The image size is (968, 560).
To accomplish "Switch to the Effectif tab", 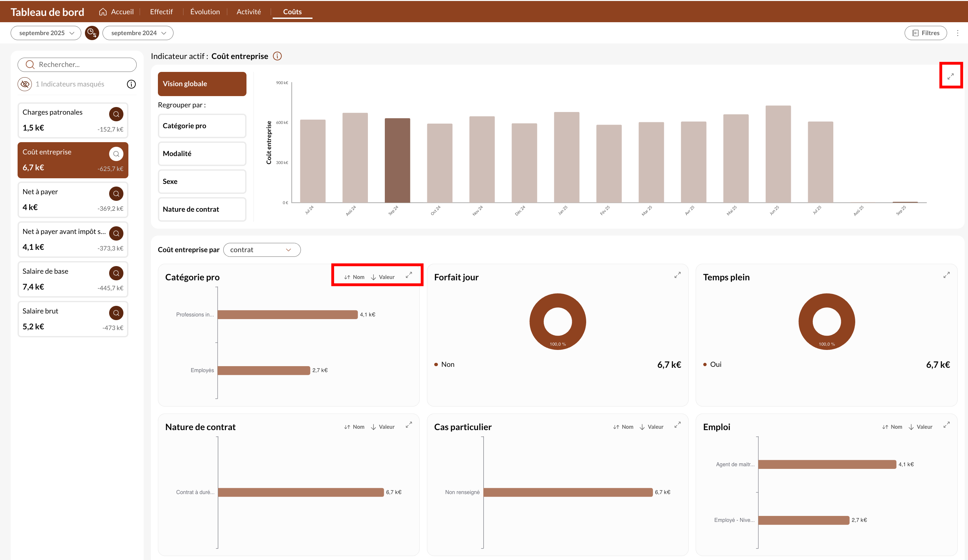I will pos(161,12).
